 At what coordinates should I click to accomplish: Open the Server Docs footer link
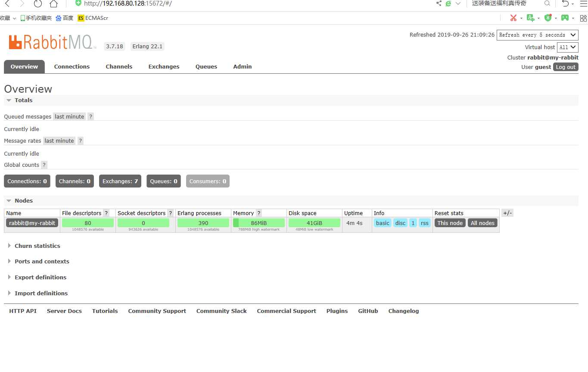(x=64, y=311)
